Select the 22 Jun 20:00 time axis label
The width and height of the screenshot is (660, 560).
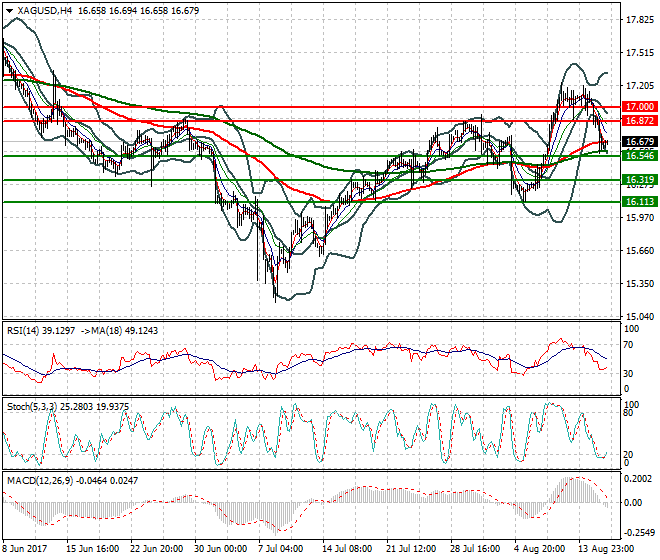(x=157, y=549)
